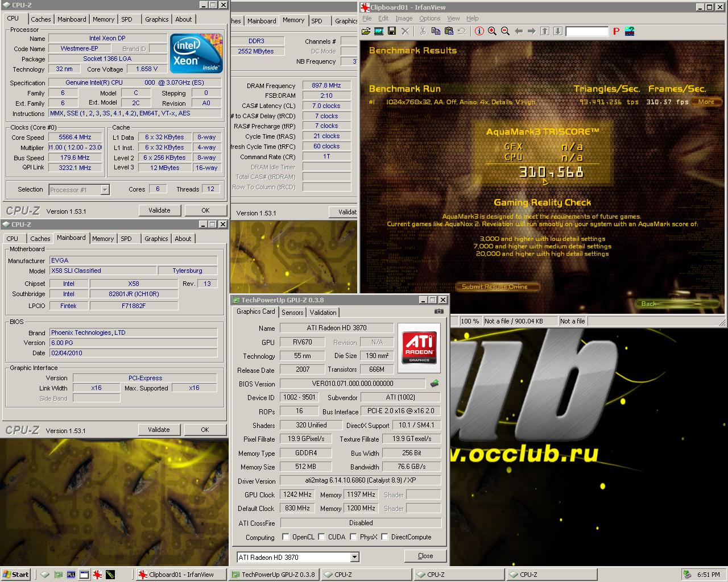Click the Save floppy icon in IrfanView
Image resolution: width=728 pixels, height=582 pixels.
(x=392, y=31)
